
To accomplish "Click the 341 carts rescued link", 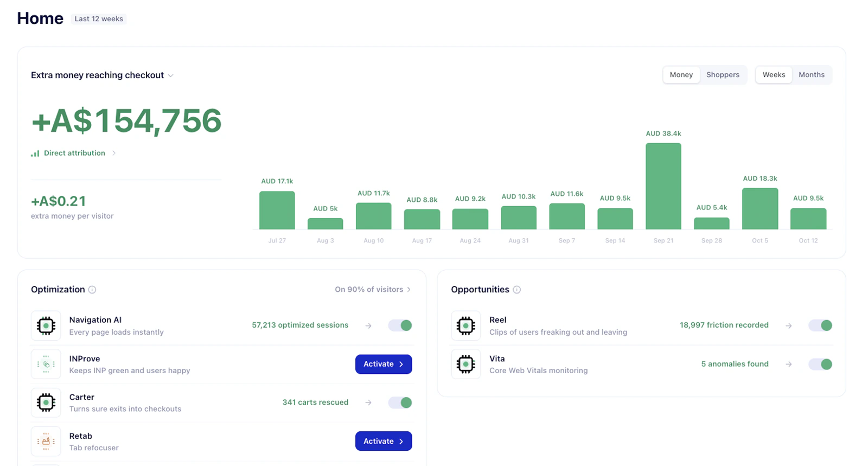I will pos(315,403).
